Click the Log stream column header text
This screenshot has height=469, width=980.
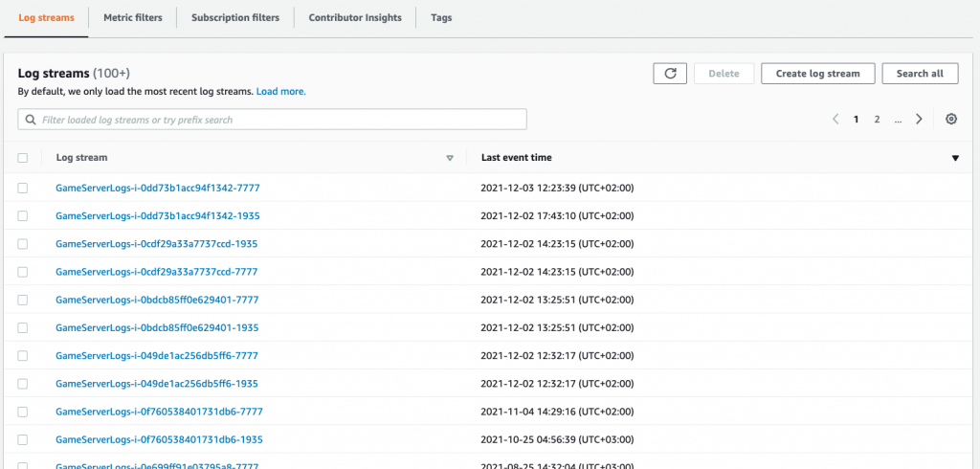click(82, 158)
